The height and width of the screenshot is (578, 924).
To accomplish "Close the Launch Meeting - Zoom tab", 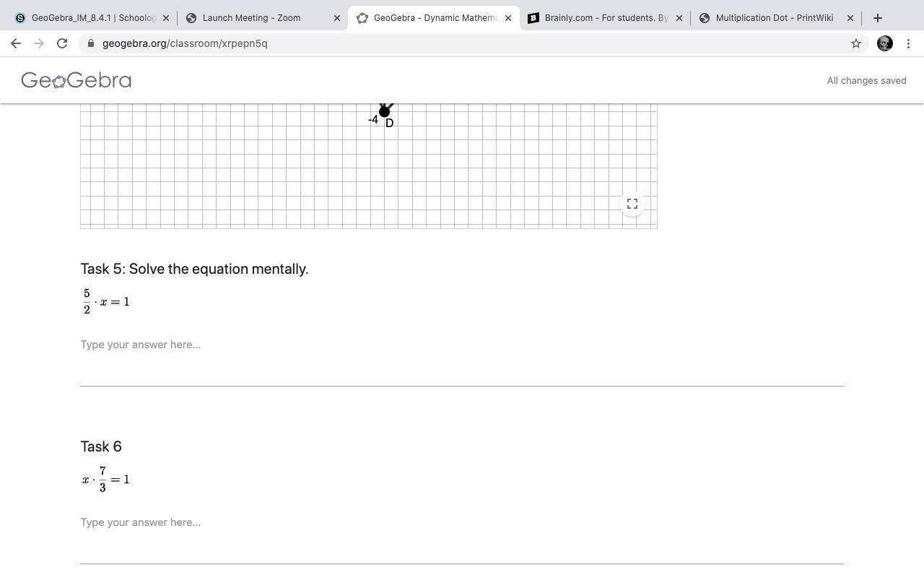I will (336, 18).
